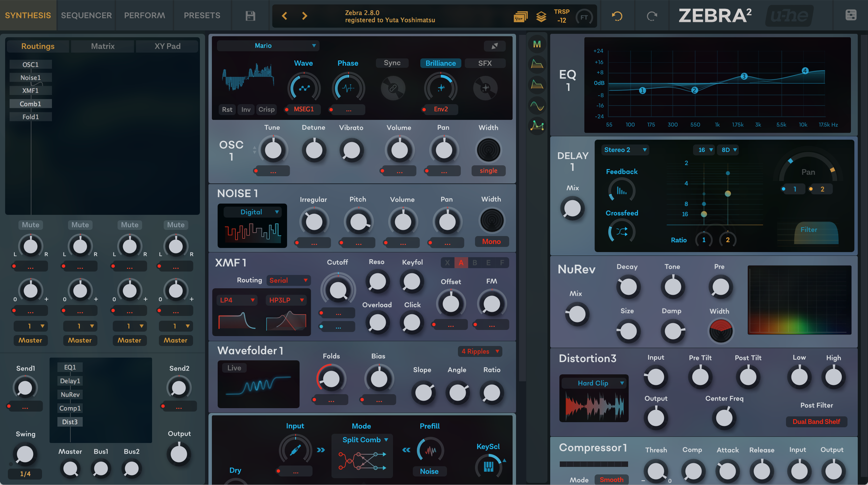868x485 pixels.
Task: Click the Mono button in Noise 1
Action: (x=491, y=242)
